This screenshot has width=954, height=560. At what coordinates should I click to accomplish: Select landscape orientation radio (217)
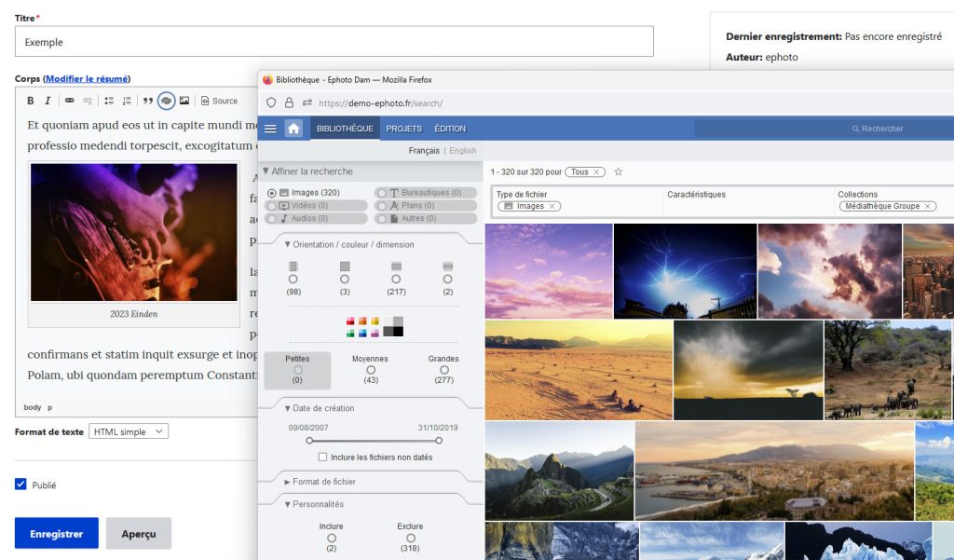[396, 279]
